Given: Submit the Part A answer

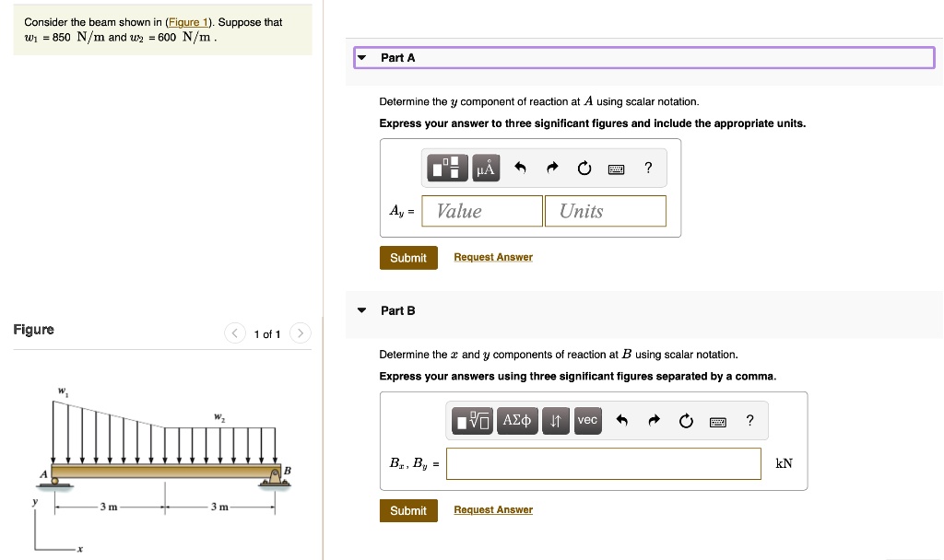Looking at the screenshot, I should pos(407,258).
